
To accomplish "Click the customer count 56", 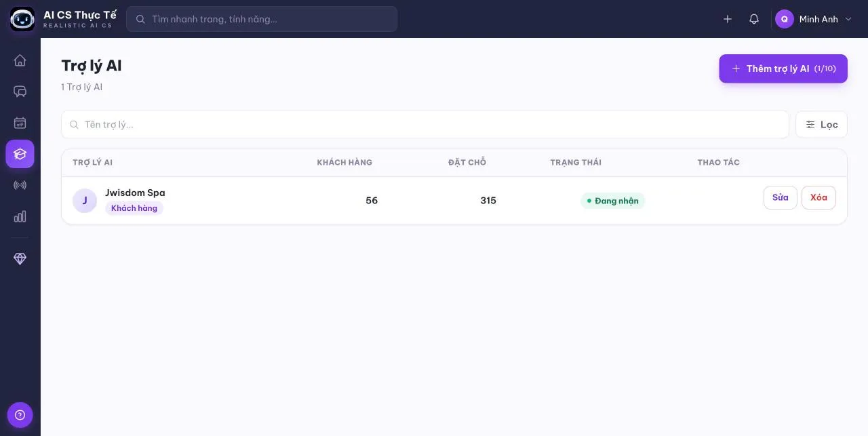I will point(372,201).
